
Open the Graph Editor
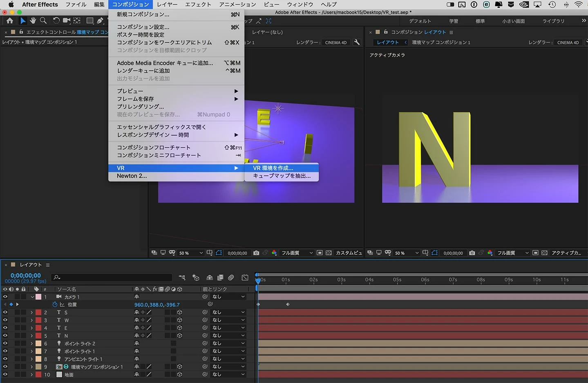[245, 278]
